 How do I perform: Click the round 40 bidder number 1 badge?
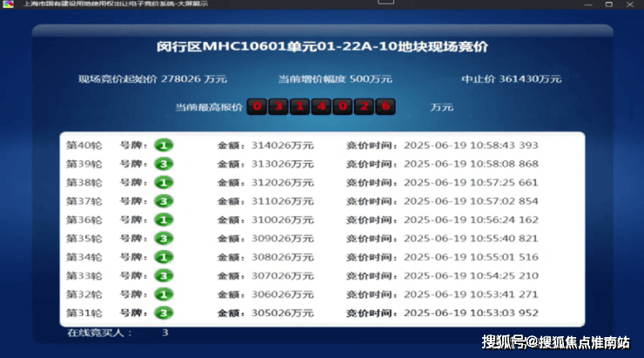click(x=164, y=145)
